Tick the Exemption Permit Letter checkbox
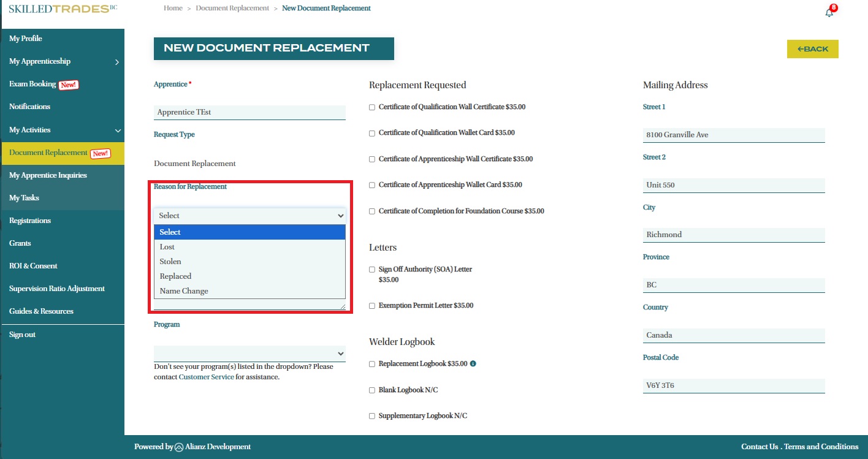Screen dimensions: 868x459 [372, 306]
